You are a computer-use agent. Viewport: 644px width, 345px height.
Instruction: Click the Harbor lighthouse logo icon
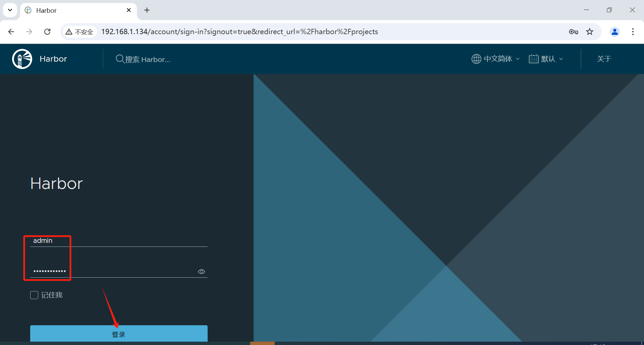(22, 59)
